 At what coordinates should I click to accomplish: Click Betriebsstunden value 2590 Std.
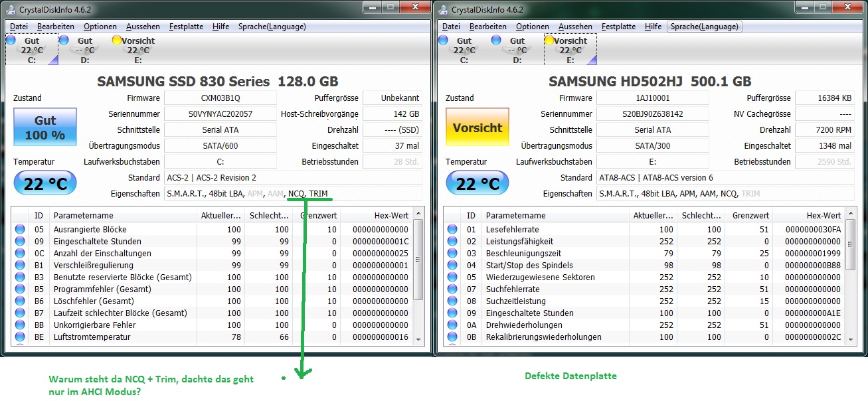(x=825, y=161)
